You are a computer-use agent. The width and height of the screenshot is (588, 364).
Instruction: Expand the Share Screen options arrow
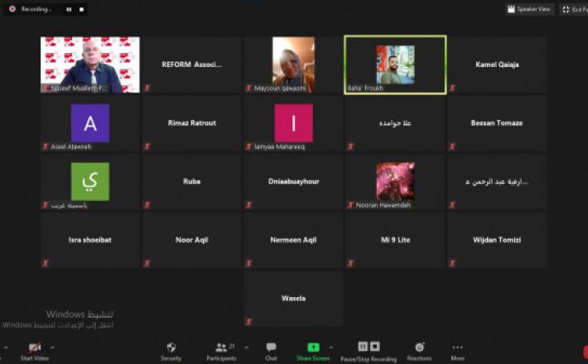tap(330, 347)
